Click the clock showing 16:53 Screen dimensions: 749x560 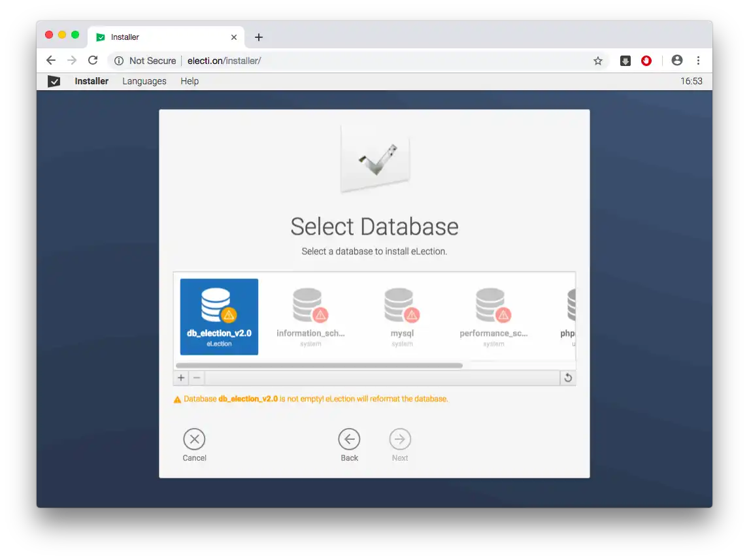691,81
